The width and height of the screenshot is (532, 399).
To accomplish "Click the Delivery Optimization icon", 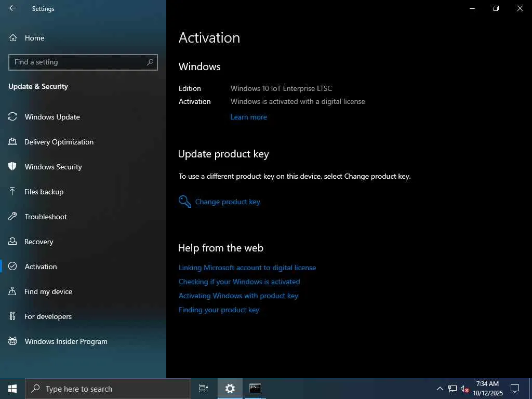I will 12,141.
